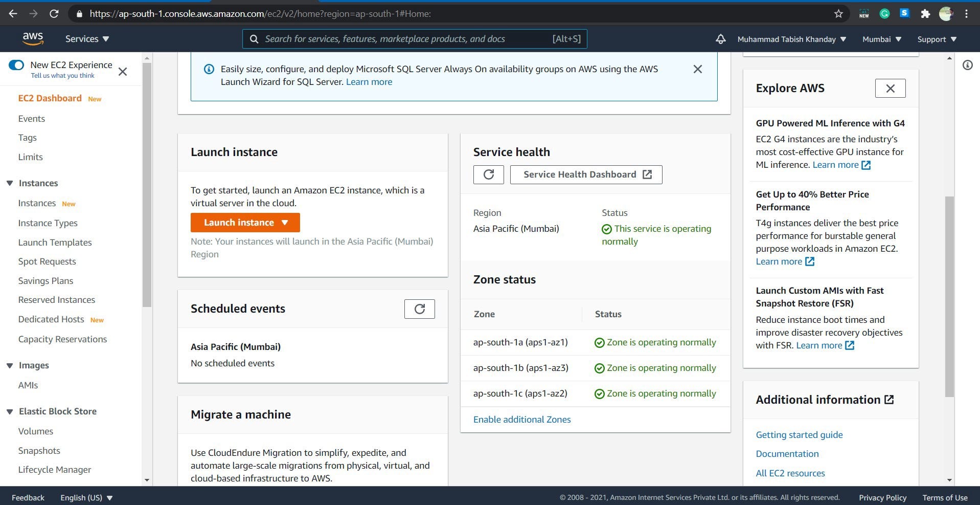Click the Feedback button in footer
The image size is (980, 505).
point(28,497)
